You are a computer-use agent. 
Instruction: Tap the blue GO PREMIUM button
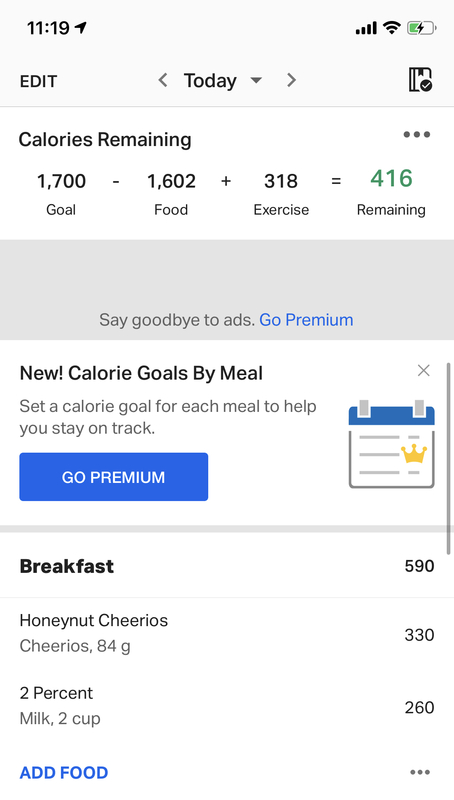coord(114,477)
